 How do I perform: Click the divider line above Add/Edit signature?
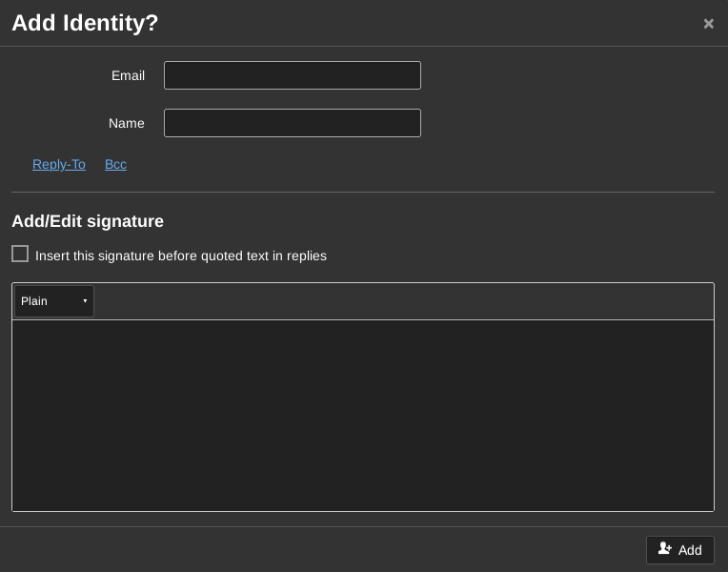coord(362,192)
